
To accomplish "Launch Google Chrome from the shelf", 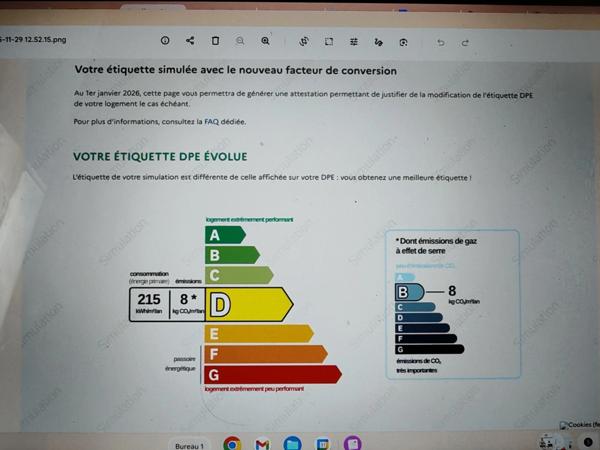I will pos(232,444).
